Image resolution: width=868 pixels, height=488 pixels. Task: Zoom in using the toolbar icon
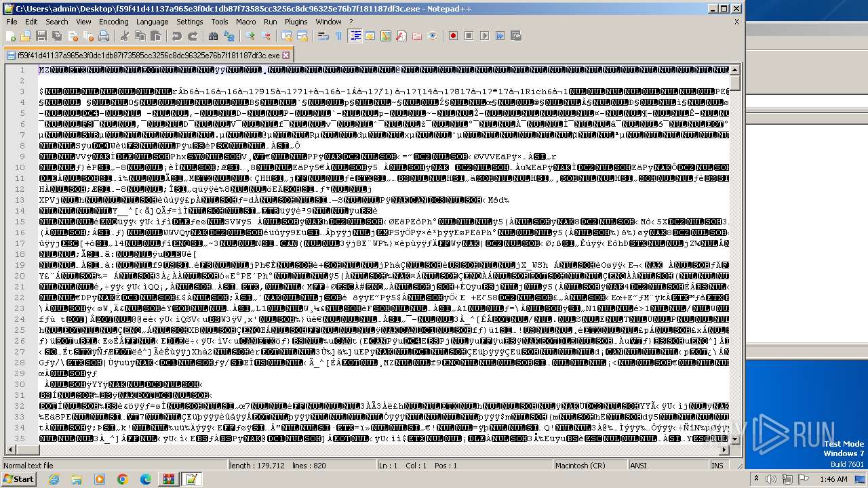(250, 36)
